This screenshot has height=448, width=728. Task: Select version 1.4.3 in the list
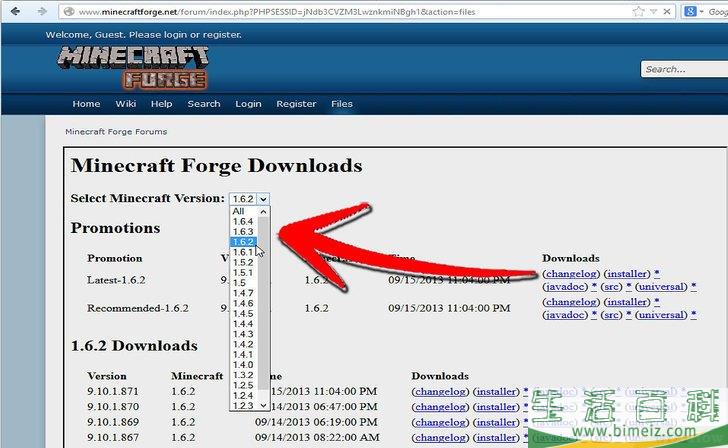(x=244, y=334)
